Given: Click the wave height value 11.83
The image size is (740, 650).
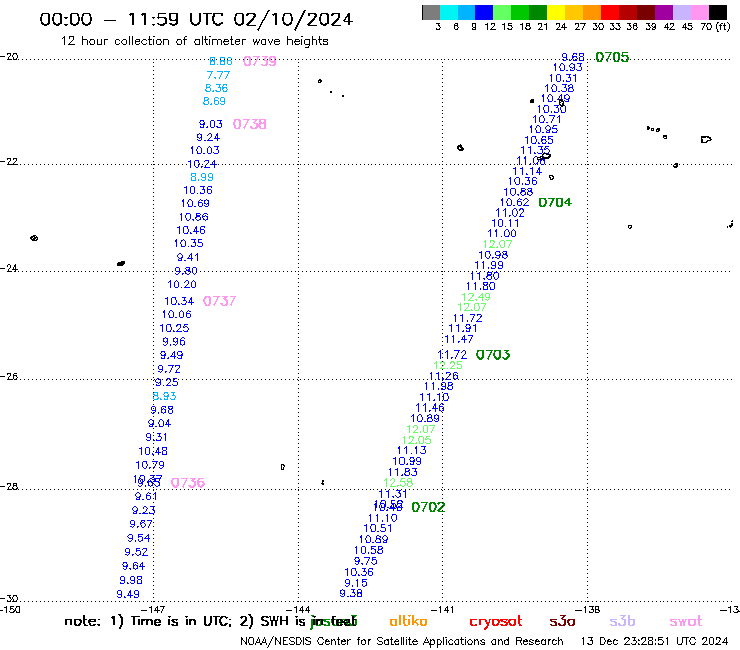Looking at the screenshot, I should 403,472.
